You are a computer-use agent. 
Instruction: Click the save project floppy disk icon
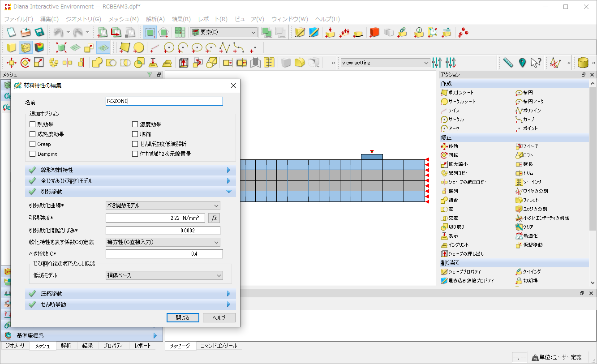pyautogui.click(x=39, y=32)
